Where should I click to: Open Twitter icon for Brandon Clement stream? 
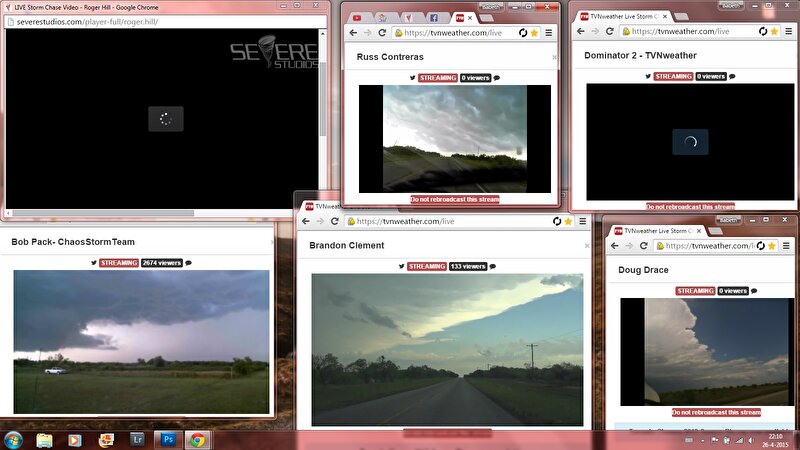click(402, 266)
